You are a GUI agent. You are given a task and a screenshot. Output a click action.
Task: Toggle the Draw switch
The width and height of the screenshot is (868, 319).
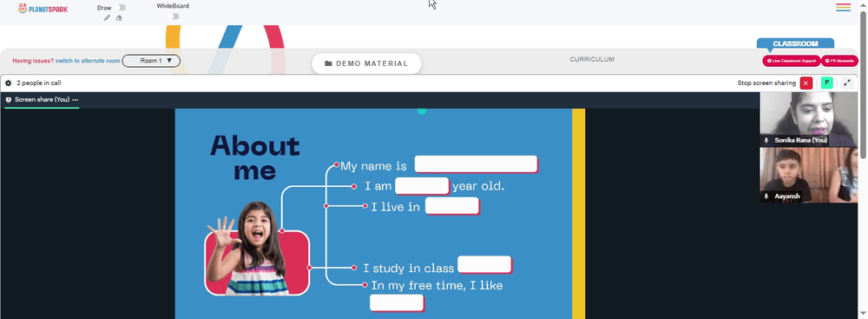pos(121,8)
